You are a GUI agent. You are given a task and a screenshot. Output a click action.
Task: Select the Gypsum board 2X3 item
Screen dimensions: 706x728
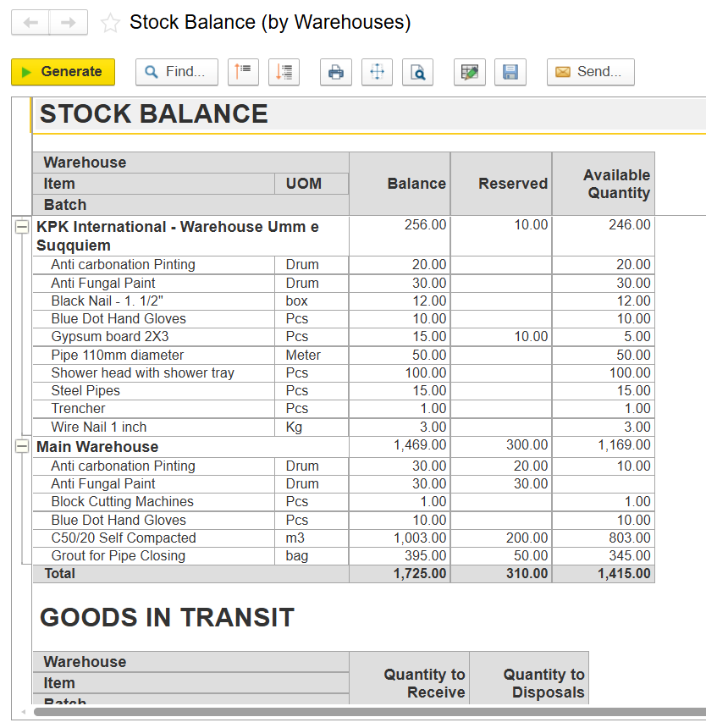[x=110, y=337]
